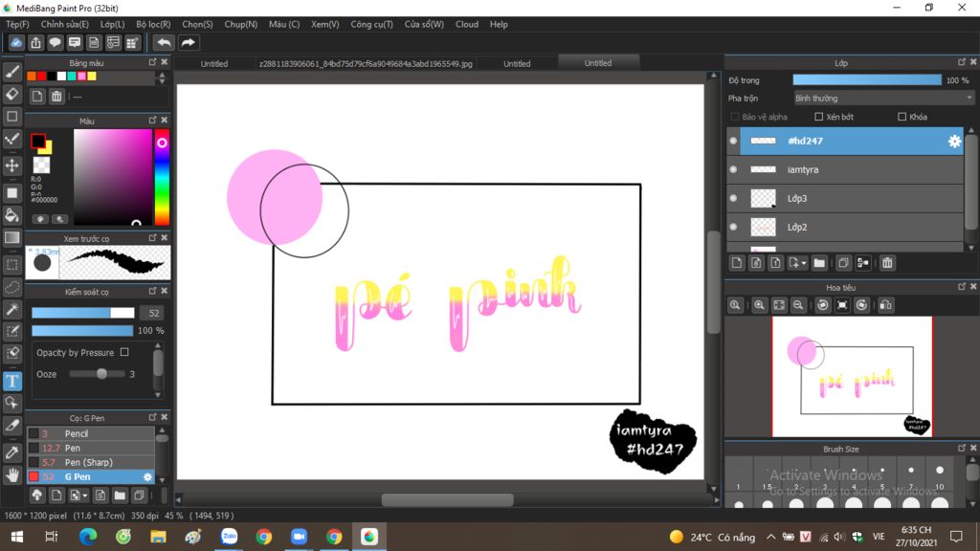Toggle visibility of iamtyra layer
Viewport: 980px width, 551px height.
point(733,169)
